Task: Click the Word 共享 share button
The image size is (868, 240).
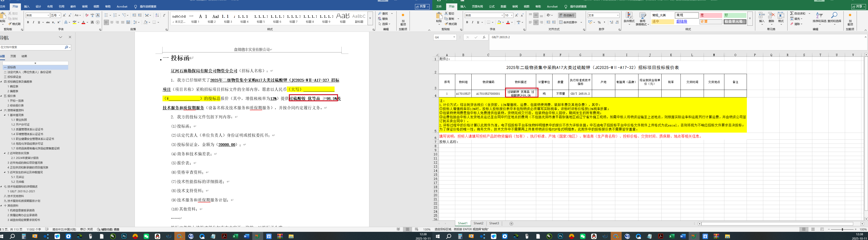Action: tap(422, 6)
